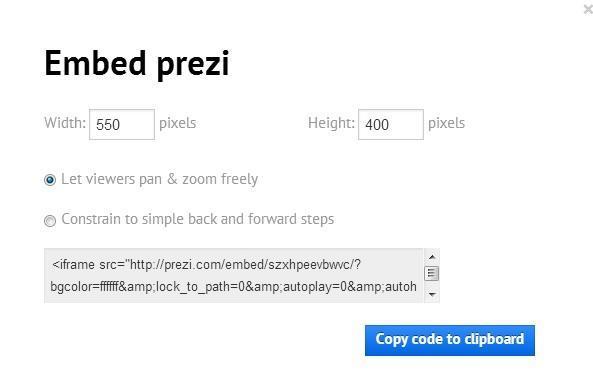Click the scroll up arrow of the embed code box
Screen dimensions: 593x374
coord(432,257)
